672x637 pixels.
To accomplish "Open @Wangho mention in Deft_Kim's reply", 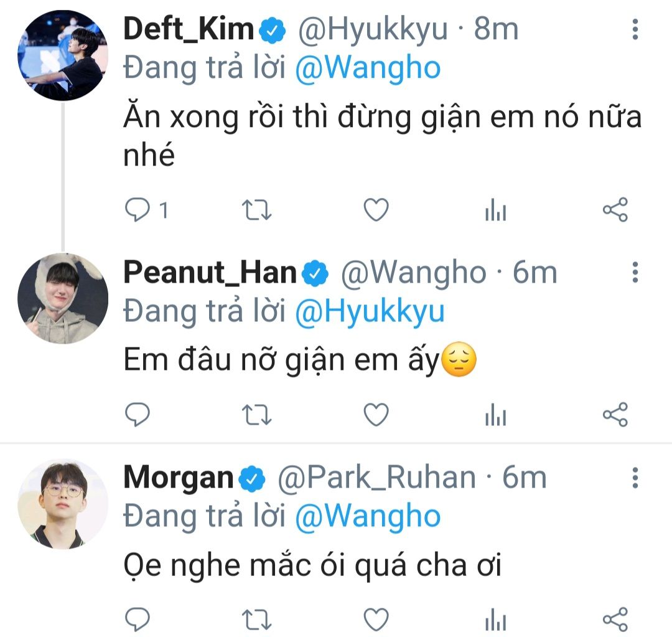I will click(x=367, y=68).
